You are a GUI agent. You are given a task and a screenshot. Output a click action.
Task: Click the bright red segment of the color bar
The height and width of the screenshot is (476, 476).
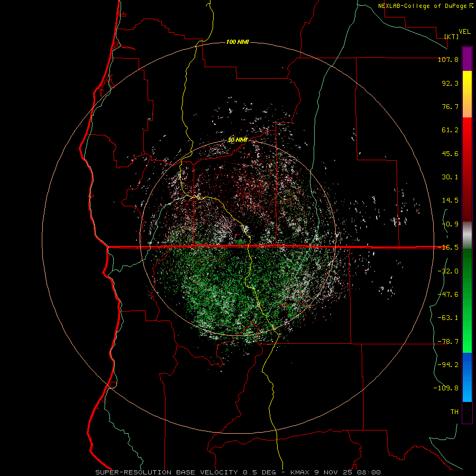(x=467, y=169)
